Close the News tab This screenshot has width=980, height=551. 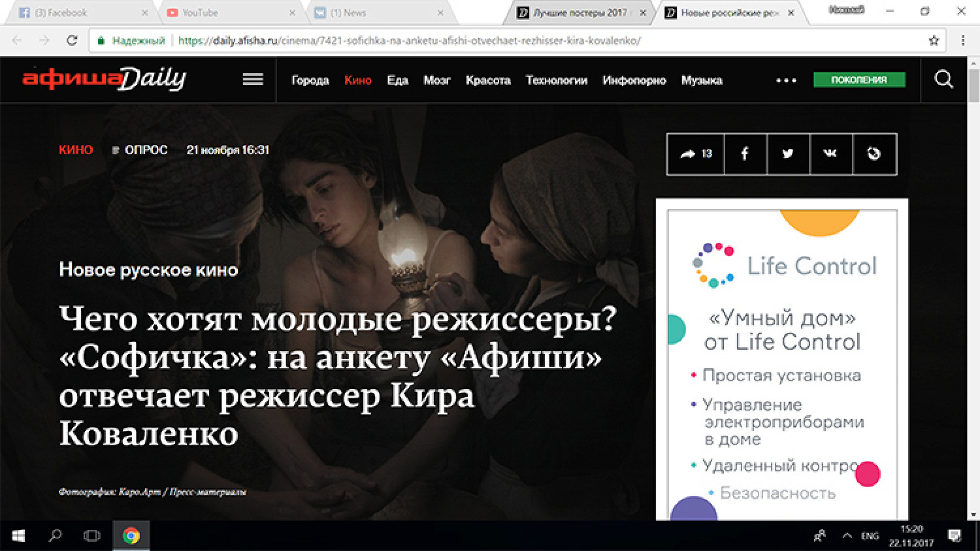pos(440,12)
